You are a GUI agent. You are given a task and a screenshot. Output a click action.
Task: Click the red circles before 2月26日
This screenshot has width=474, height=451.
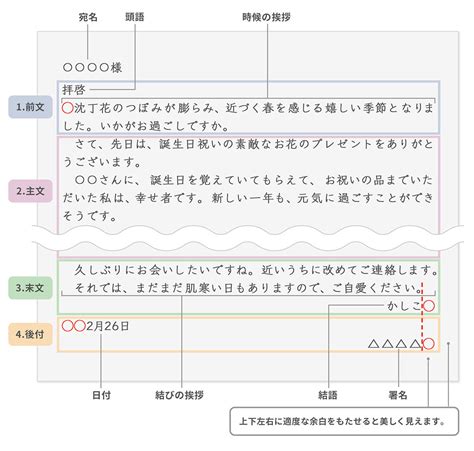74,326
